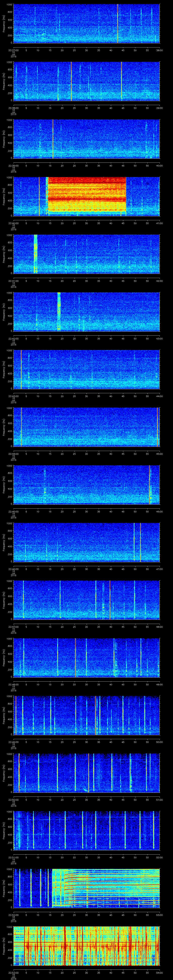Select the spectrogram panel starting 22:39:00

[x=87, y=139]
